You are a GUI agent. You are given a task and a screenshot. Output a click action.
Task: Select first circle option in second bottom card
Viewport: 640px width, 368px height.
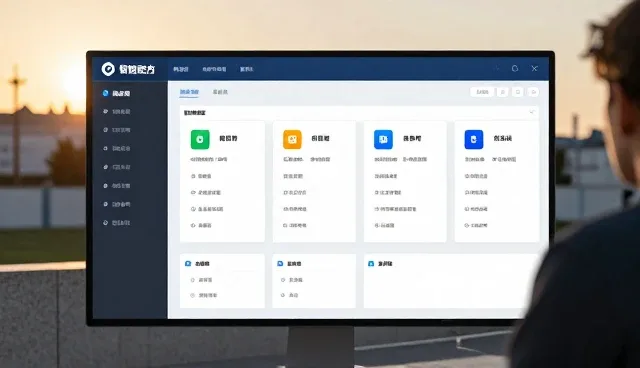point(283,280)
